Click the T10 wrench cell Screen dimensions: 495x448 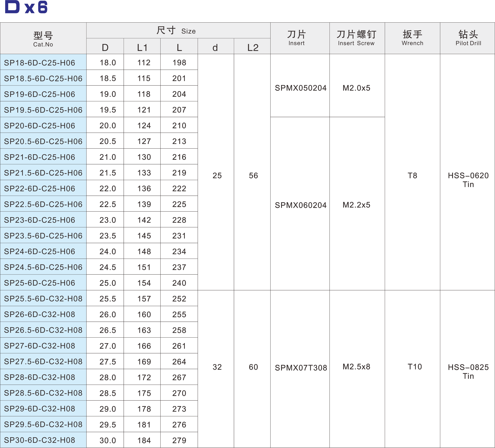(x=412, y=369)
